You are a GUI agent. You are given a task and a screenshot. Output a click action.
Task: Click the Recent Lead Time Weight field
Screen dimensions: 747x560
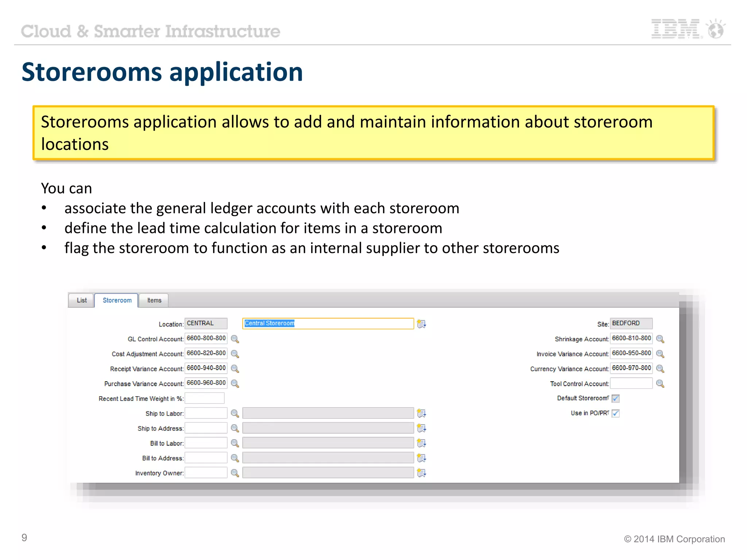pos(205,398)
